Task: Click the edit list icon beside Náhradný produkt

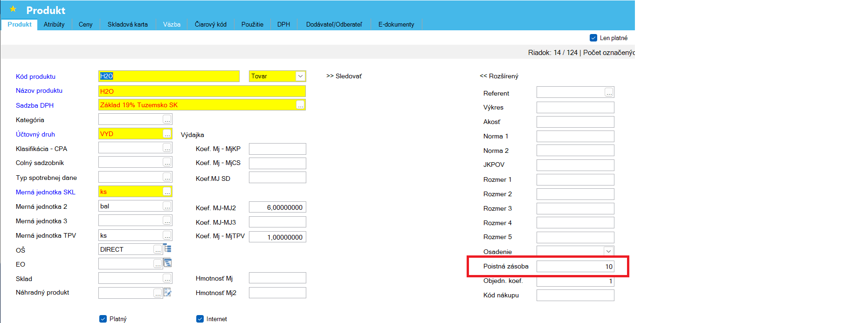Action: 167,293
